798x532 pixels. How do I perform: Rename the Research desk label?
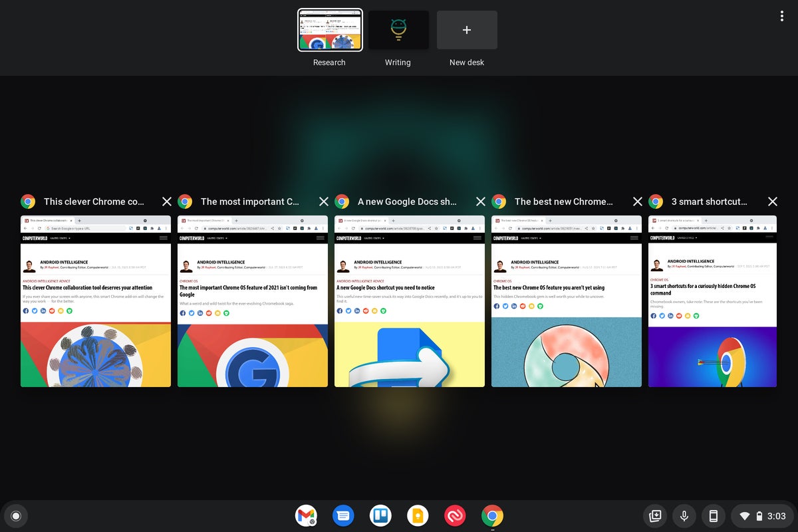329,63
